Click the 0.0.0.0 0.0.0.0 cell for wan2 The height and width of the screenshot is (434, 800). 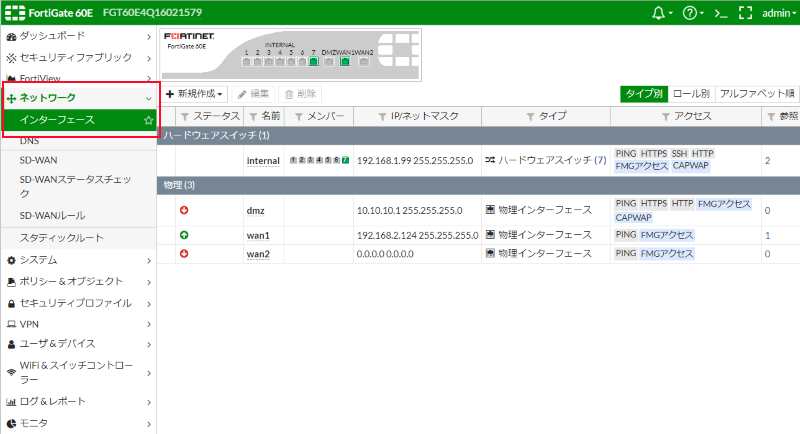385,254
